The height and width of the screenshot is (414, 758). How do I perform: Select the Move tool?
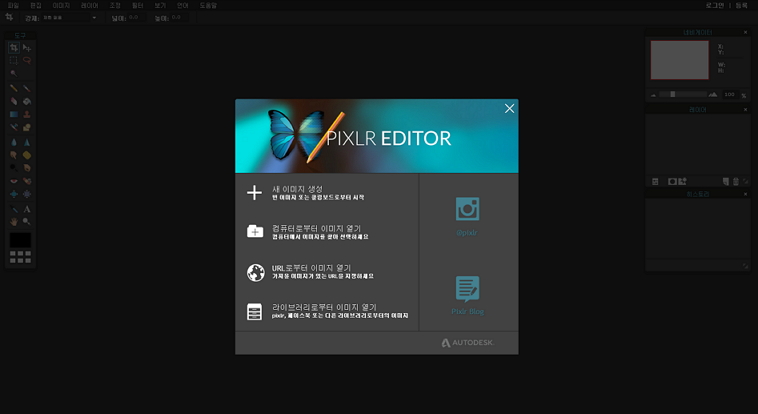(27, 47)
